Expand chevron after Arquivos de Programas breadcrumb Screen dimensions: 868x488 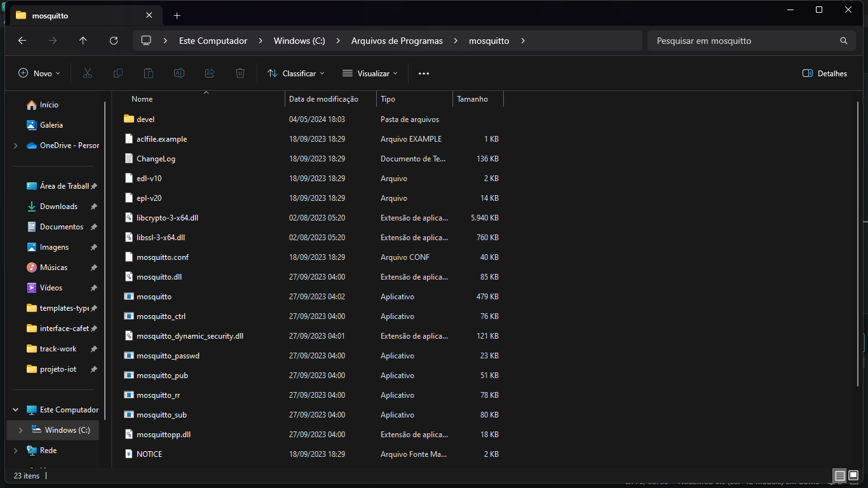pos(456,41)
